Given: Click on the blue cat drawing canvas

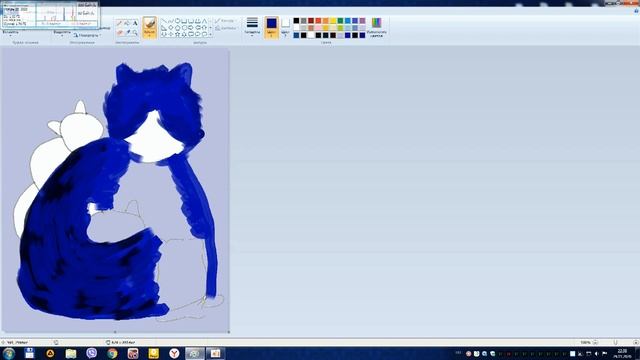Looking at the screenshot, I should point(115,190).
